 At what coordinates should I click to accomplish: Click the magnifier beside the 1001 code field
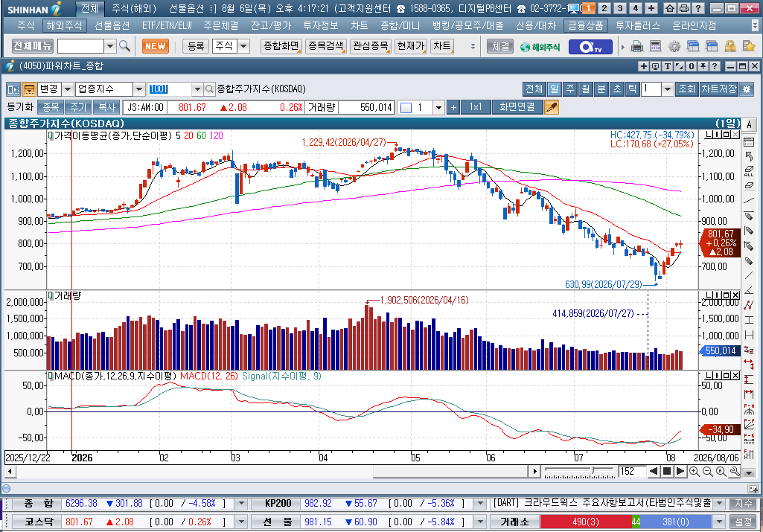click(209, 89)
